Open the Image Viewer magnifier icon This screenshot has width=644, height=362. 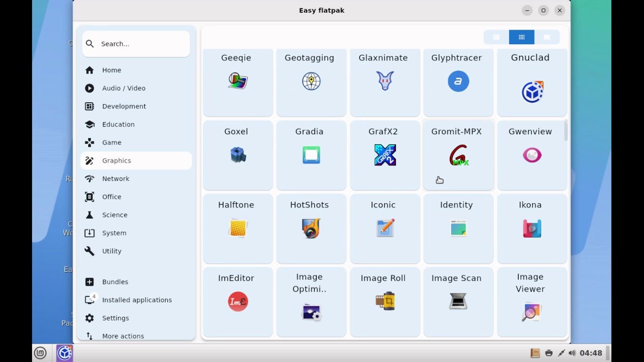tap(532, 312)
